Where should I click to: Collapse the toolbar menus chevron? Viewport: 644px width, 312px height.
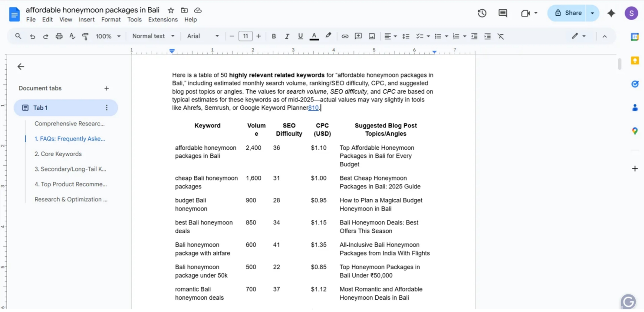coord(605,36)
